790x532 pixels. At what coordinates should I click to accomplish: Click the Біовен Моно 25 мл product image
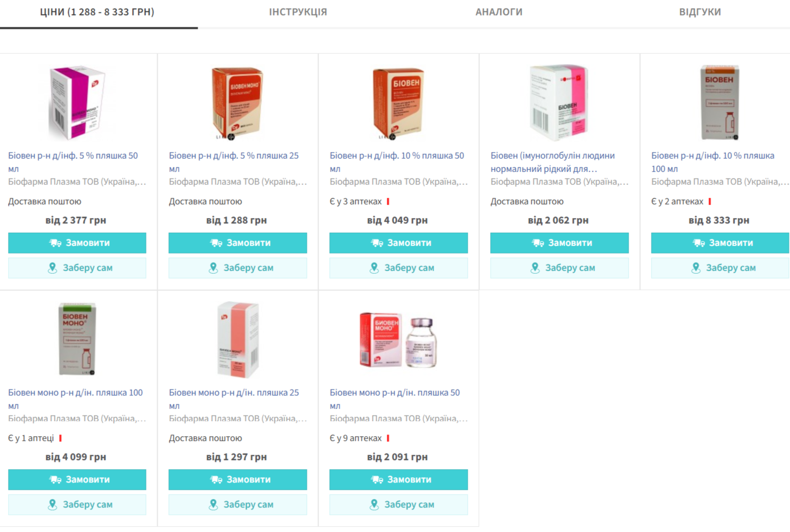[238, 339]
